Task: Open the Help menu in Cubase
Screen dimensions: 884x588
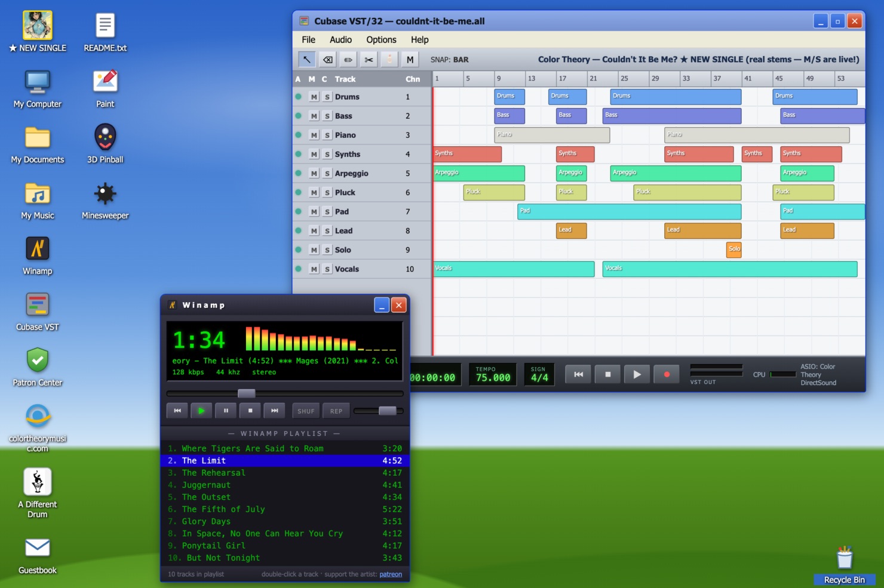Action: (419, 39)
